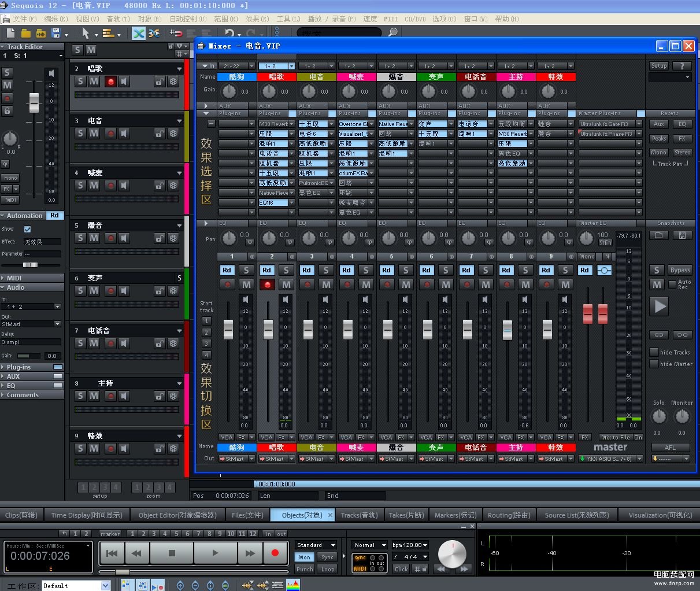This screenshot has height=591, width=700.
Task: Click the mixer help question mark button
Action: click(682, 66)
